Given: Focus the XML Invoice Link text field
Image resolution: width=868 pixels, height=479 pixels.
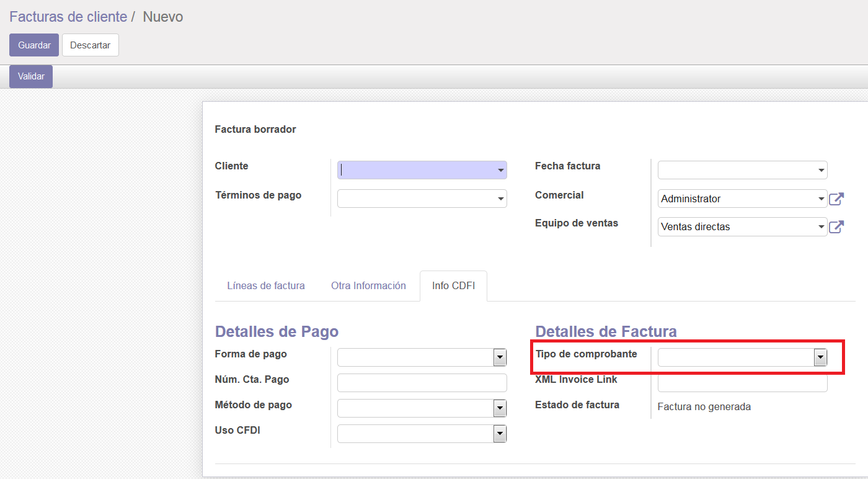Looking at the screenshot, I should [x=742, y=383].
